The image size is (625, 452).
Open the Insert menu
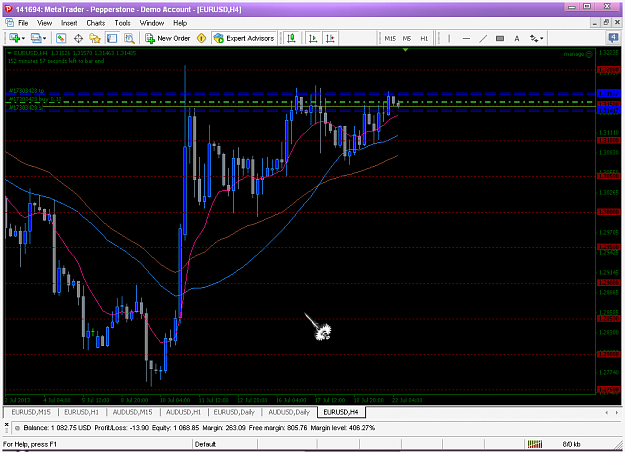point(69,23)
